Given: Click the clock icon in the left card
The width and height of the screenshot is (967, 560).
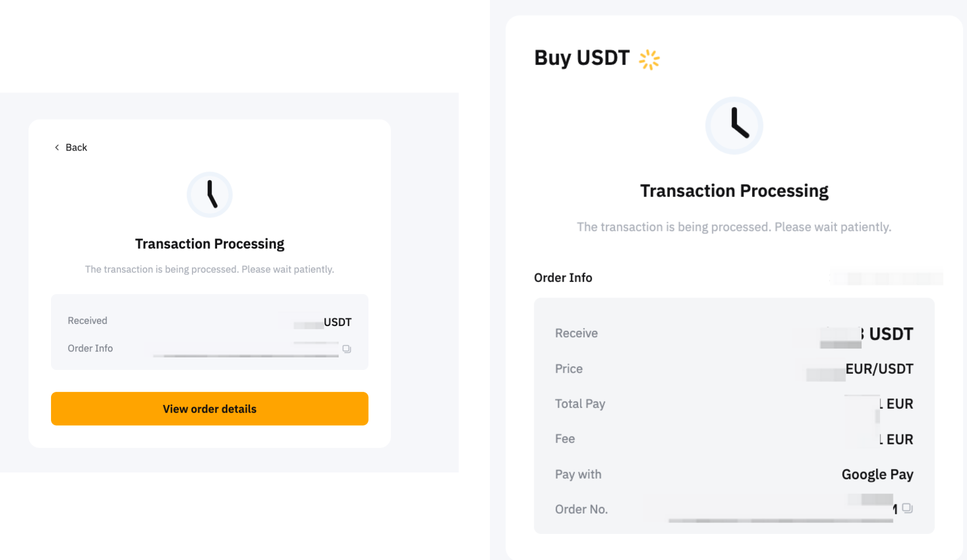Looking at the screenshot, I should coord(209,194).
